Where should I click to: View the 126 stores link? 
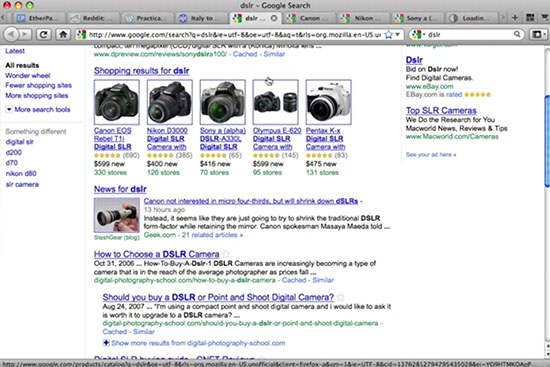(163, 173)
